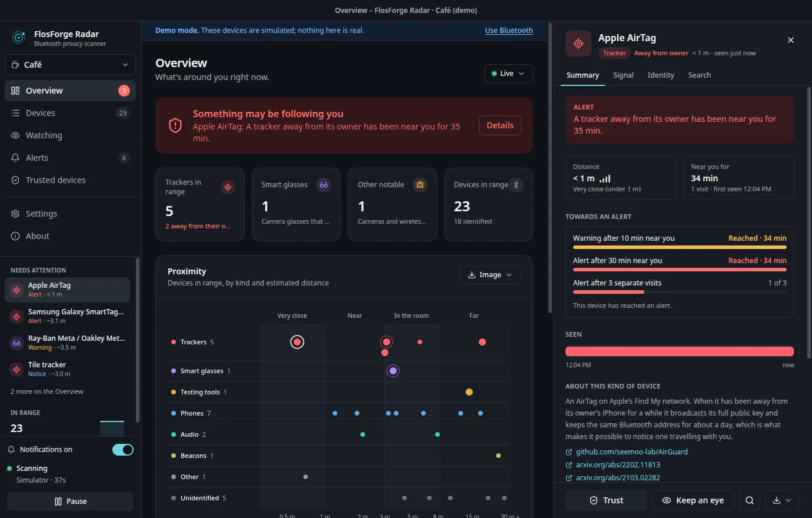Click Keep an eye button
The width and height of the screenshot is (812, 518).
(693, 500)
